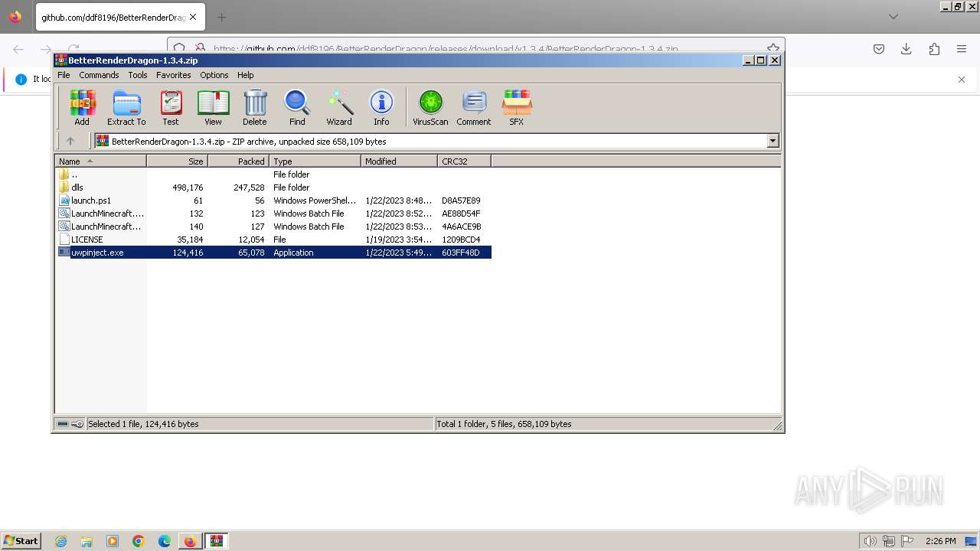Image resolution: width=980 pixels, height=551 pixels.
Task: Open the File menu
Action: 64,75
